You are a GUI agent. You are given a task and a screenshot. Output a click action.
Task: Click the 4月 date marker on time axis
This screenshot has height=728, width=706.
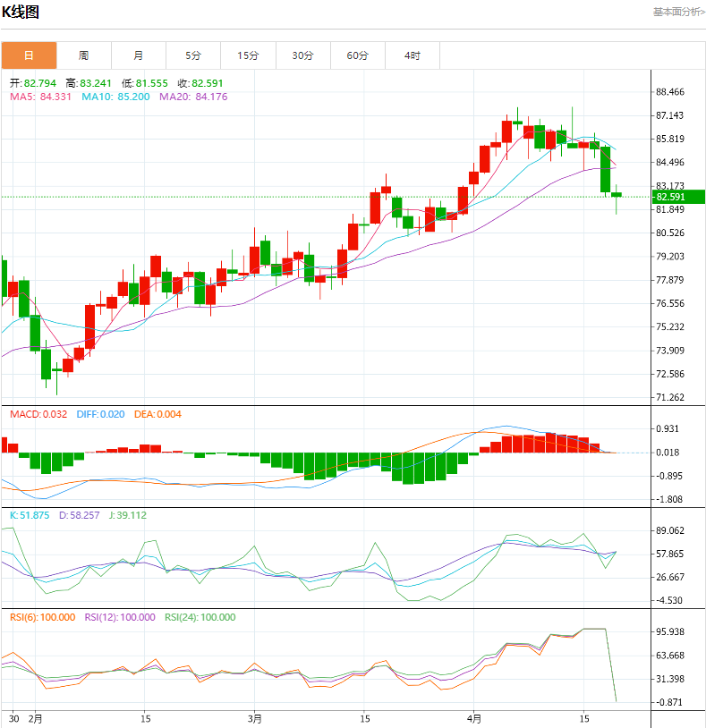point(474,718)
